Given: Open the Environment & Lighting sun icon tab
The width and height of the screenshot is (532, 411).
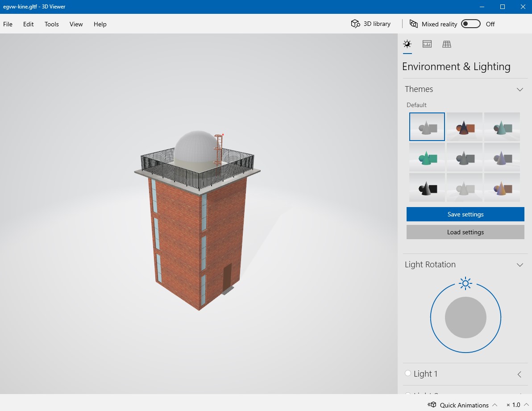Looking at the screenshot, I should click(407, 44).
